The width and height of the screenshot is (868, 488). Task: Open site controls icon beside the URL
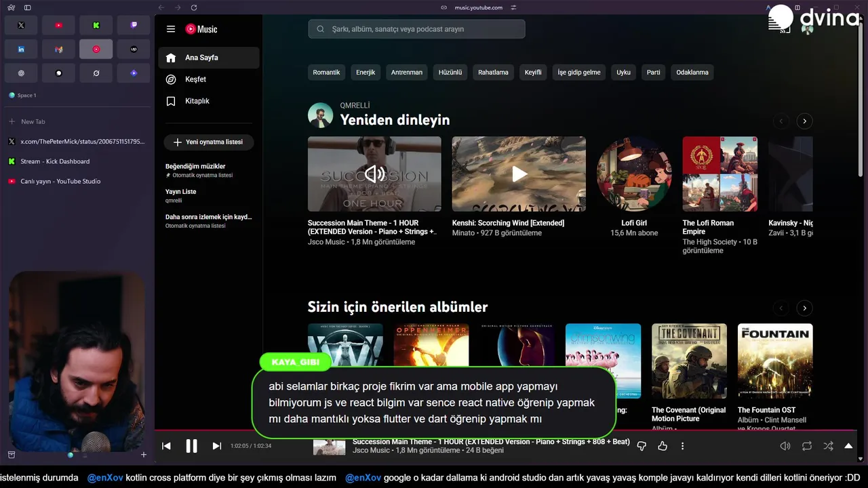click(513, 7)
